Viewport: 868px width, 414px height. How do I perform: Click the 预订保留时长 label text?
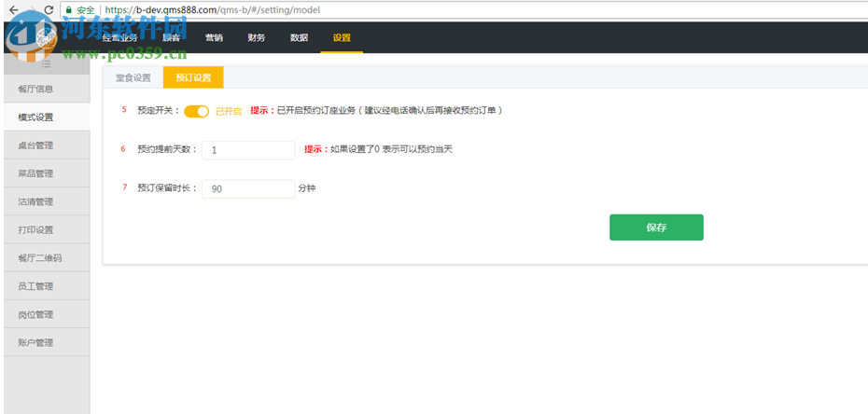click(167, 188)
